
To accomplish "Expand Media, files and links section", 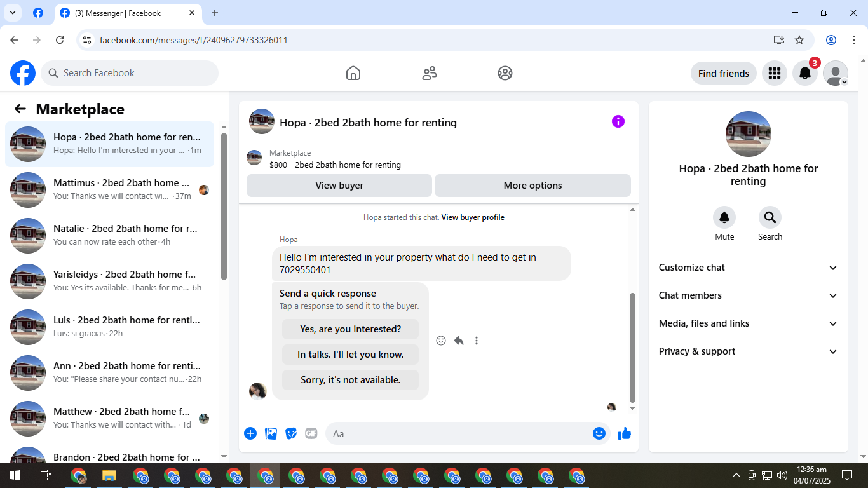I will (x=749, y=323).
